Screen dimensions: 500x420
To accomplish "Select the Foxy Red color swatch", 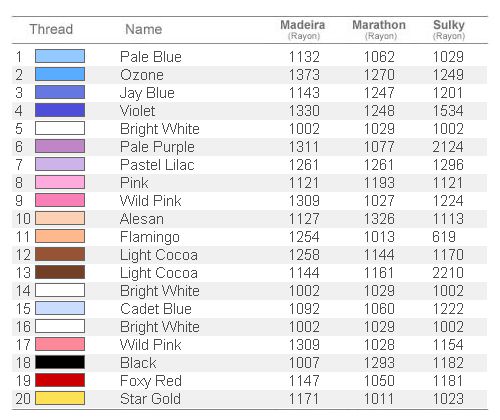I will click(x=60, y=380).
